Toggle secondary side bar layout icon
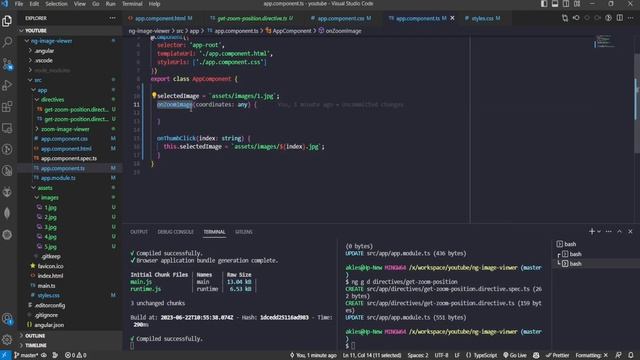 tap(566, 4)
